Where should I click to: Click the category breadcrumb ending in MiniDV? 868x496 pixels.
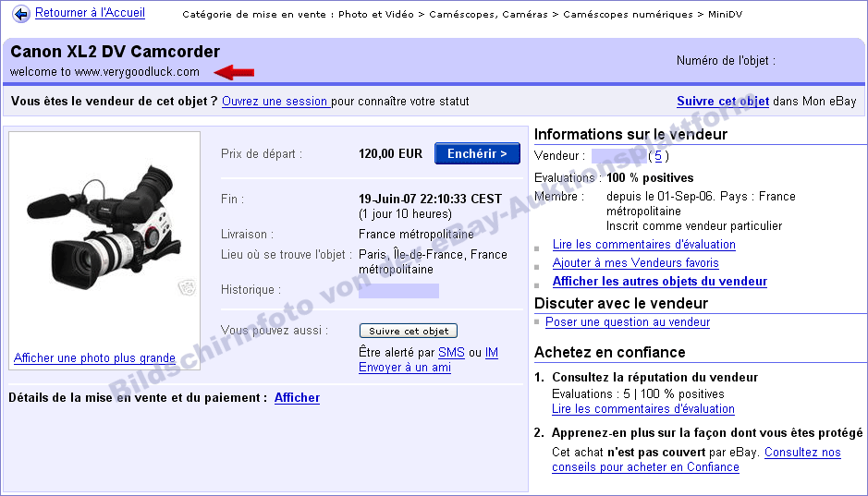click(462, 15)
